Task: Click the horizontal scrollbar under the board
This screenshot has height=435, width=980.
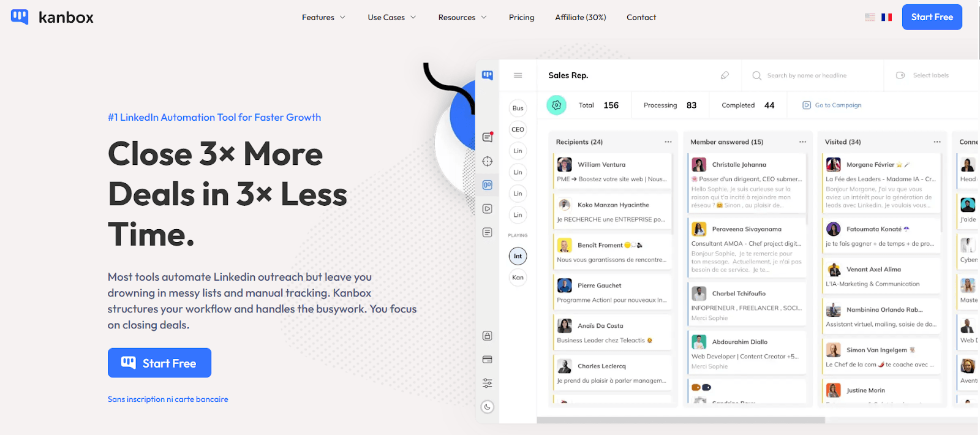Action: pos(680,420)
